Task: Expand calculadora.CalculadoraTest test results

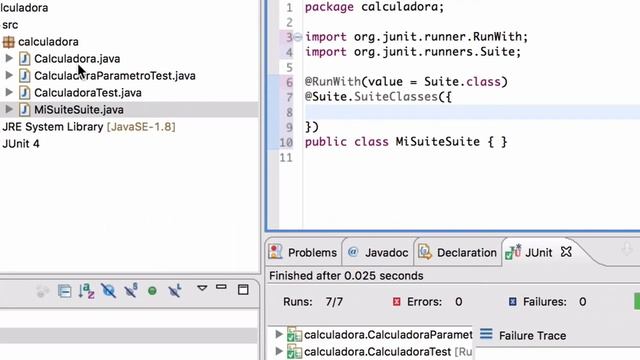Action: click(279, 351)
